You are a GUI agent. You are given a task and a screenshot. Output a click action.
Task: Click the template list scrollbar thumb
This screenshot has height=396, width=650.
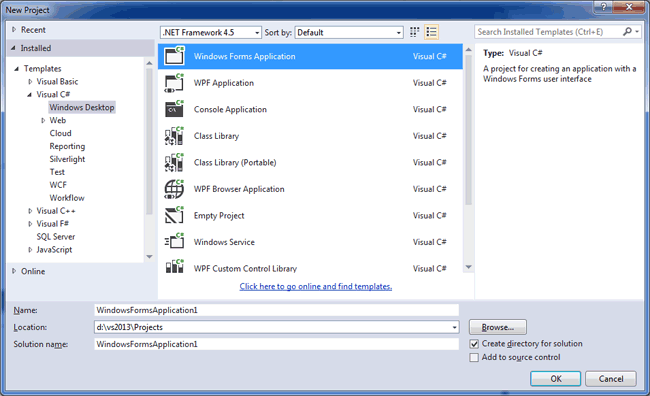(468, 130)
